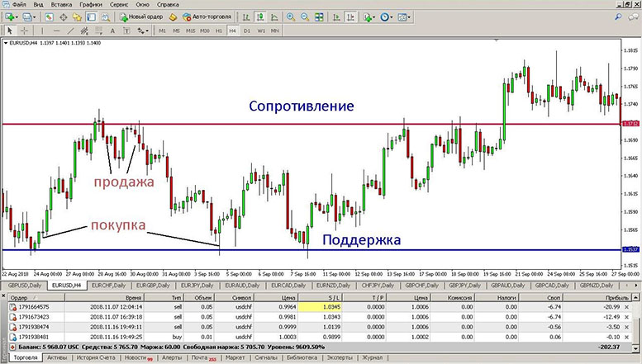Open the profiles icon
Image resolution: width=642 pixels, height=364 pixels.
[27, 17]
